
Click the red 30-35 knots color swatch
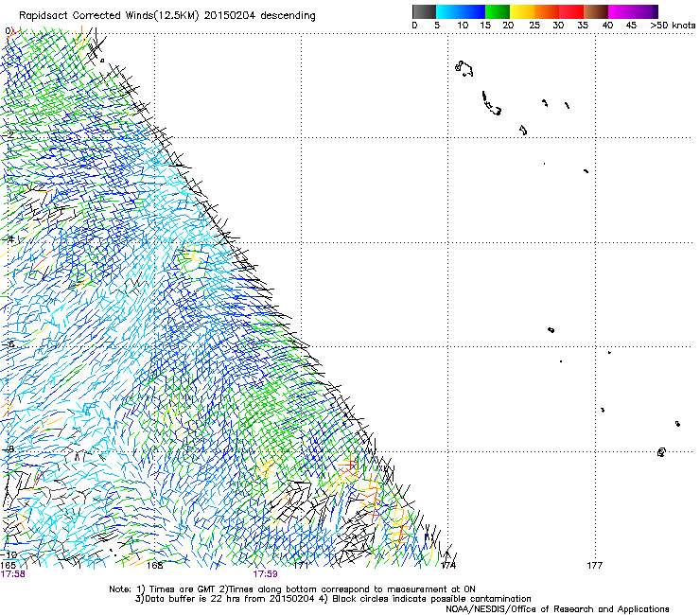coord(571,11)
